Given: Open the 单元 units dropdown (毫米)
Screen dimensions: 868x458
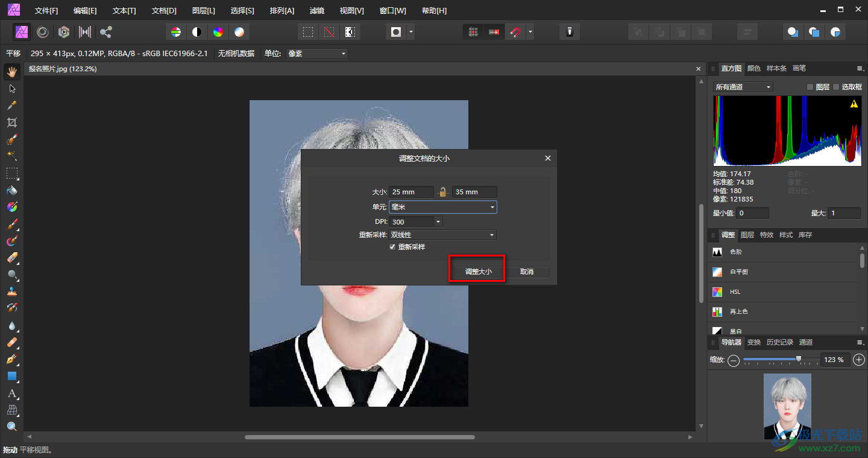Looking at the screenshot, I should click(x=442, y=207).
